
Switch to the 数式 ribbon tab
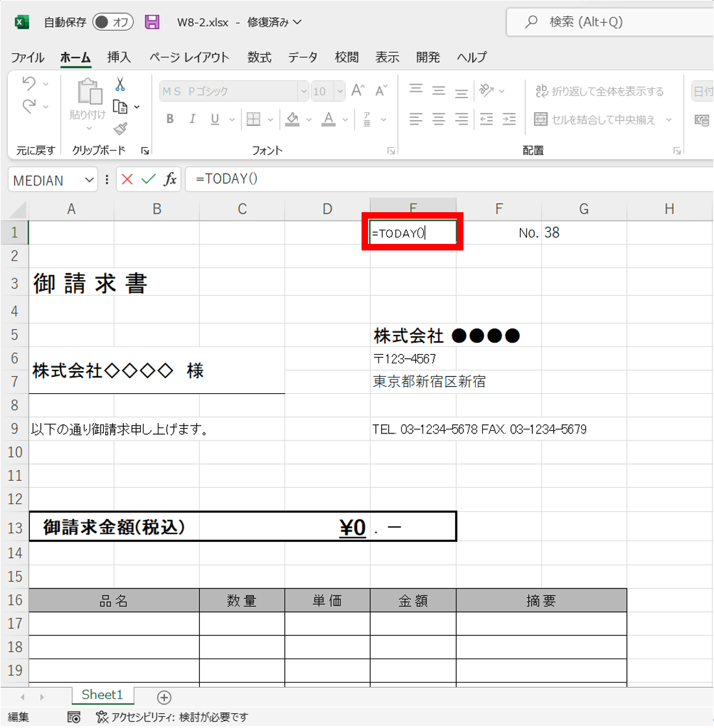(259, 57)
